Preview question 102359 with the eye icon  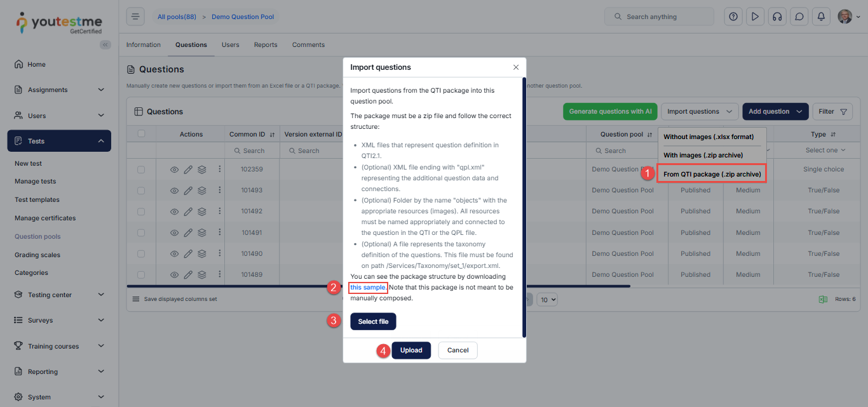point(175,170)
